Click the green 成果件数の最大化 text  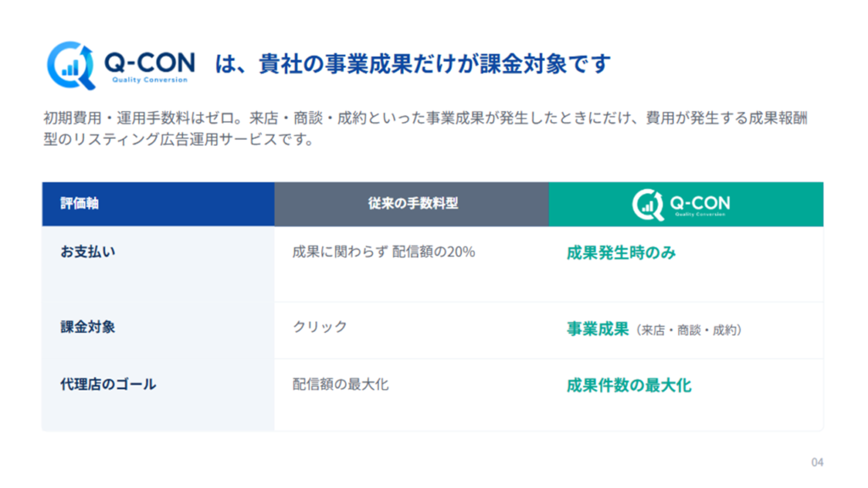[629, 385]
